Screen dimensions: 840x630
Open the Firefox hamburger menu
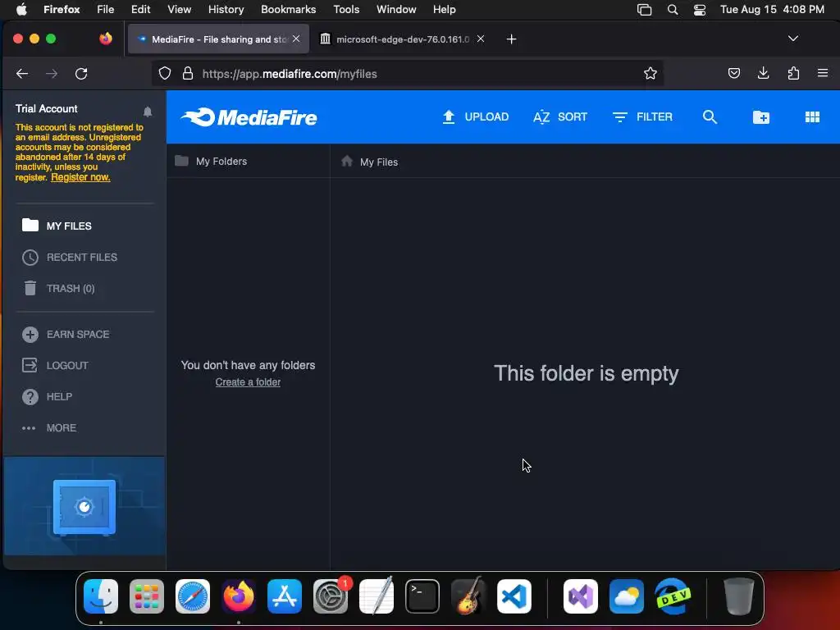[823, 73]
